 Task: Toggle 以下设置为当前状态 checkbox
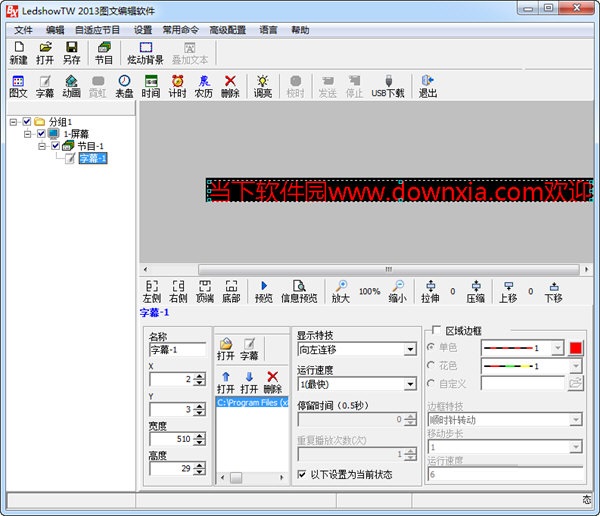tap(302, 475)
